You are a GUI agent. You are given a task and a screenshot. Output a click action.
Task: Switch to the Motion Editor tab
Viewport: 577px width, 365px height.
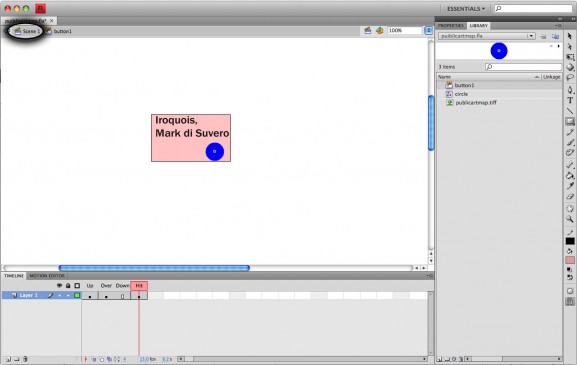[x=47, y=276]
